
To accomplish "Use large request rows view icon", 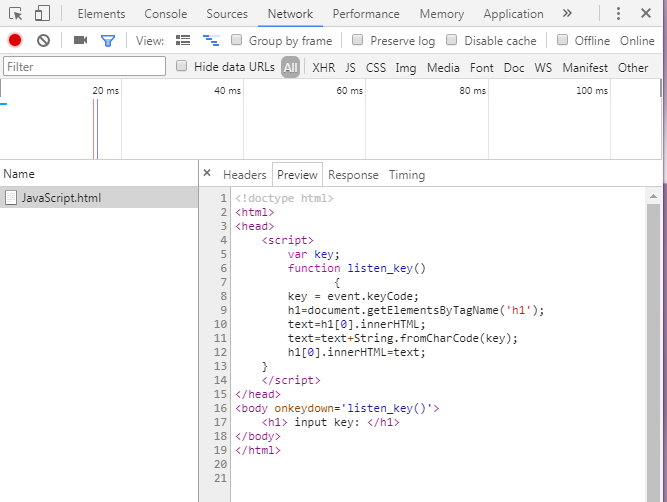I will [183, 40].
